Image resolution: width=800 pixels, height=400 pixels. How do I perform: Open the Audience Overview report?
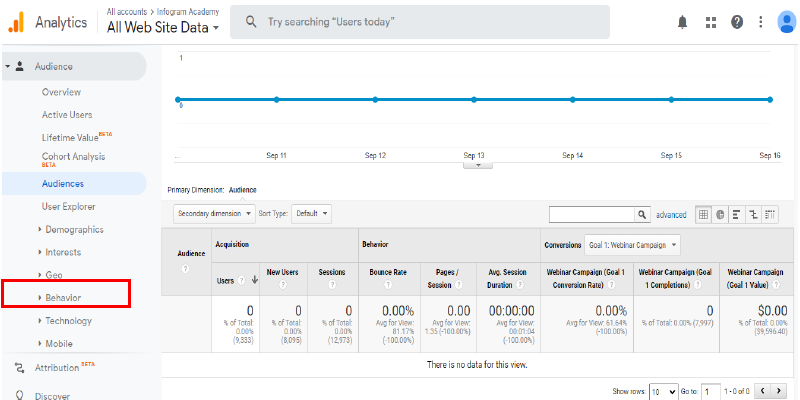tap(61, 92)
